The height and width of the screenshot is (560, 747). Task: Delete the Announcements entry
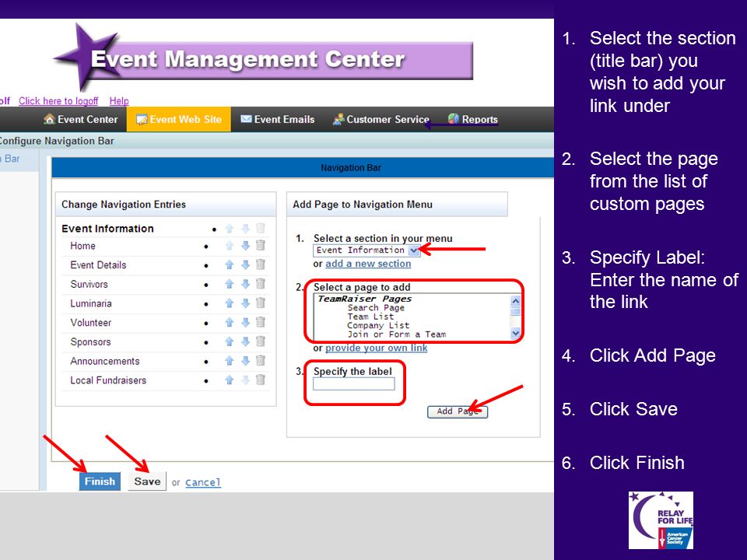coord(260,360)
